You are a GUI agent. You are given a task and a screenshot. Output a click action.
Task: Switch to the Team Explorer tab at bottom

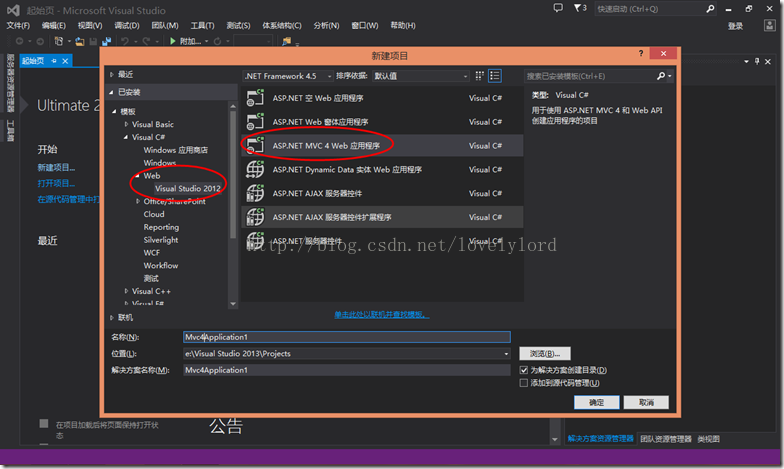click(666, 439)
